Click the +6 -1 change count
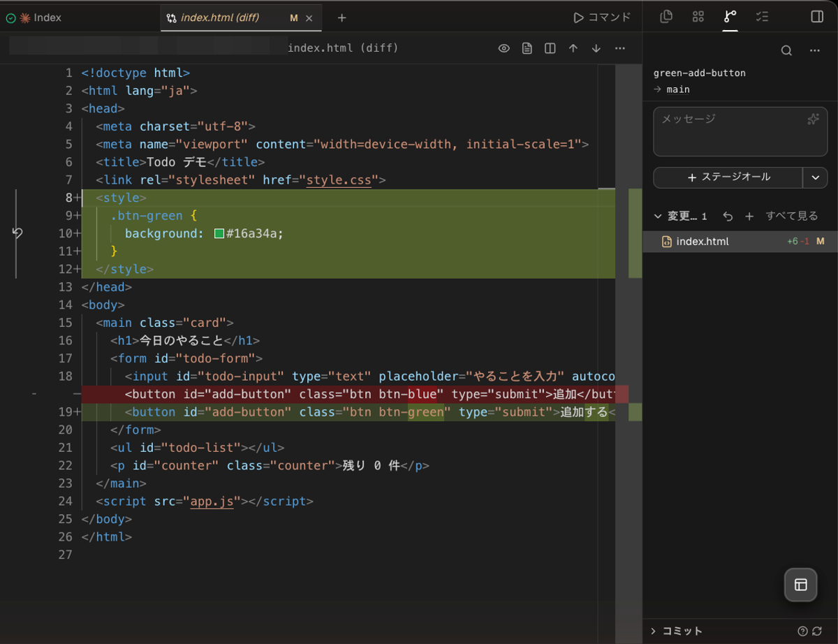 click(x=797, y=242)
